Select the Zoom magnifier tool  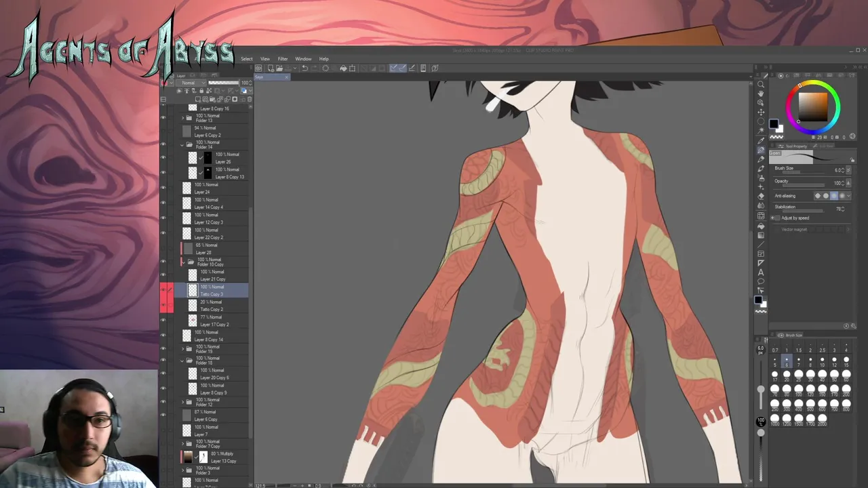(x=761, y=84)
